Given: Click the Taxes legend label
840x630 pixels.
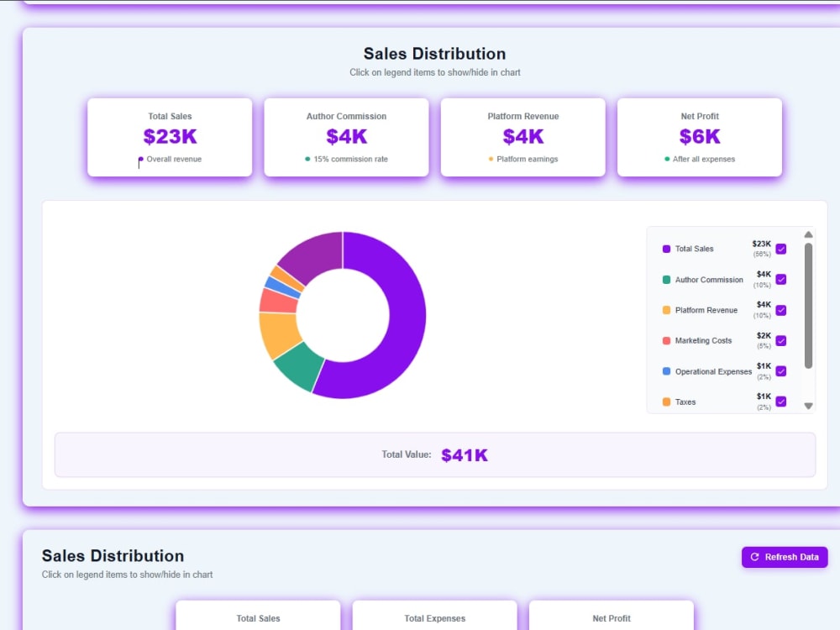Looking at the screenshot, I should (x=685, y=402).
